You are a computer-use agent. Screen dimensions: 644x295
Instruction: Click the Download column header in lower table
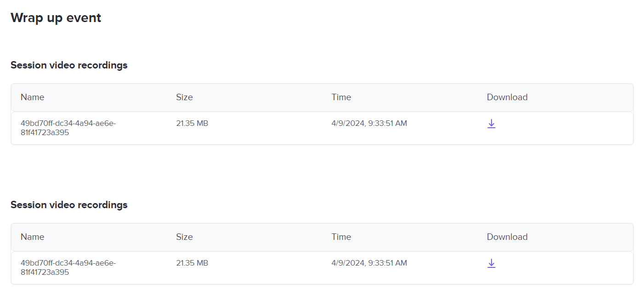click(x=507, y=237)
